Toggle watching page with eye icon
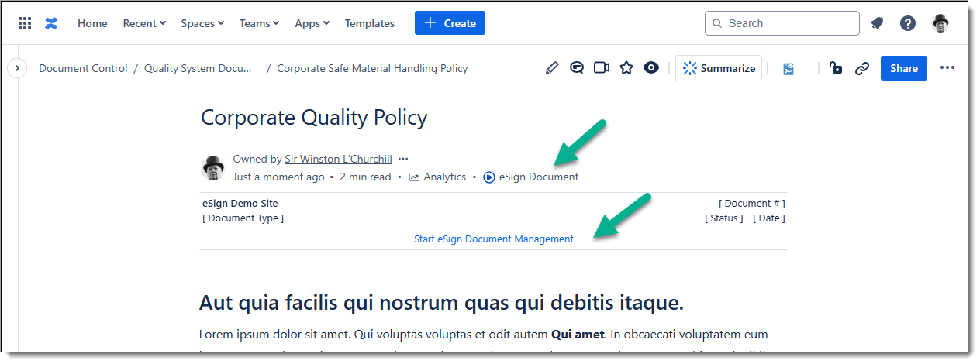 point(651,68)
